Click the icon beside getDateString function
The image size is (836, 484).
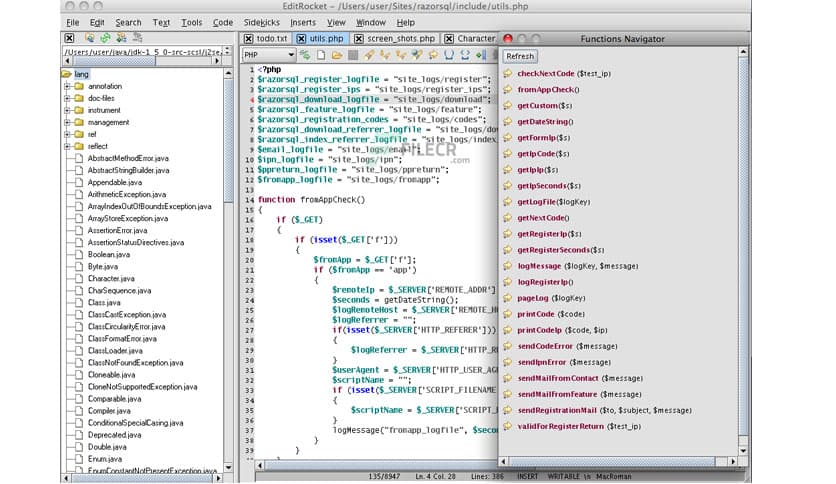click(508, 122)
